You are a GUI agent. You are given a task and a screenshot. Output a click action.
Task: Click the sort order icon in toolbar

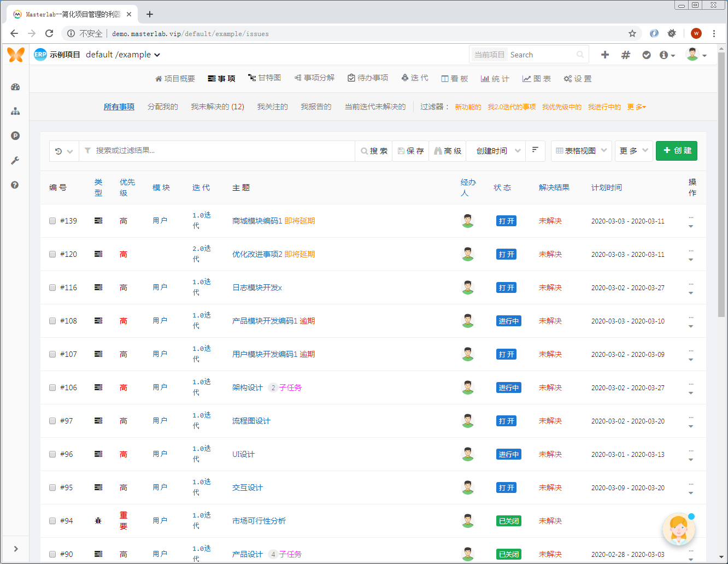point(535,150)
